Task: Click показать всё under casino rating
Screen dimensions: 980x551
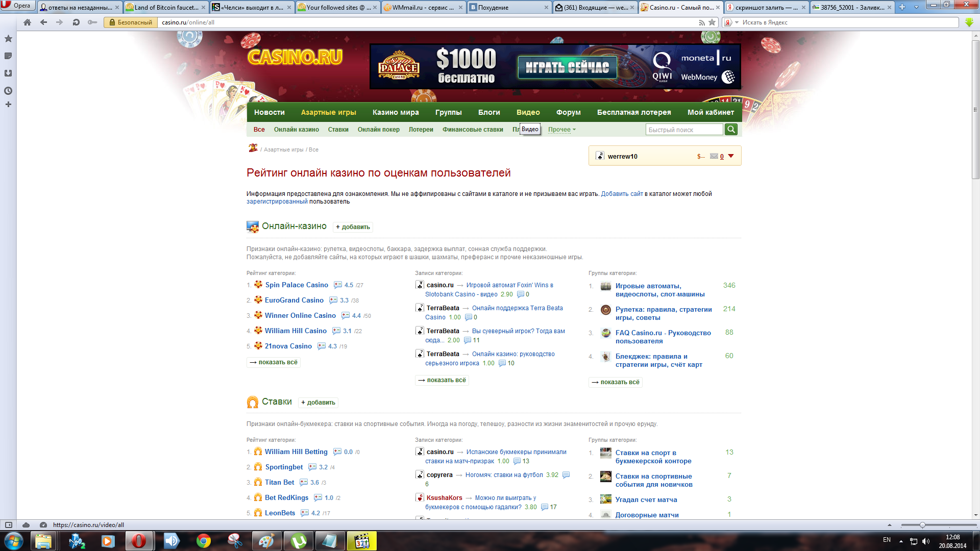Action: click(x=274, y=362)
